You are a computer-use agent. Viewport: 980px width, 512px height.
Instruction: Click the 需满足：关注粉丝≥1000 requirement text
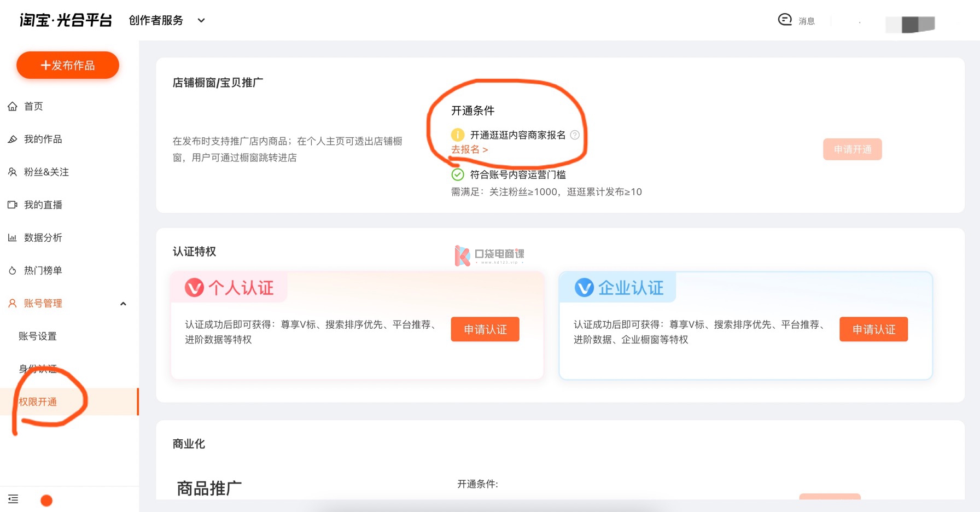click(546, 192)
